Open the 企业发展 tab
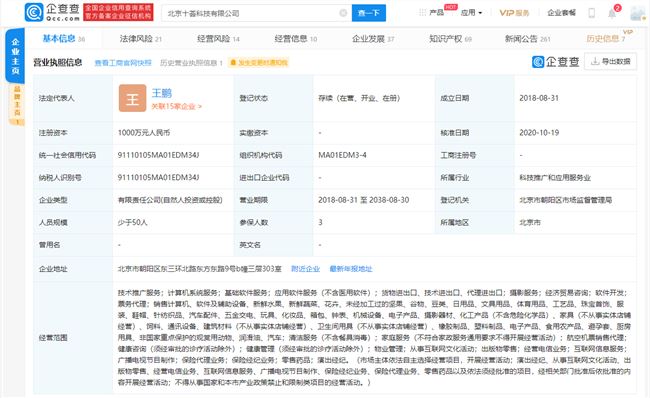 point(373,39)
